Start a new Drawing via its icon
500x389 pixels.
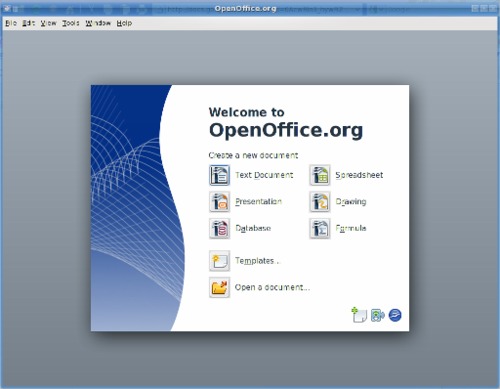320,202
